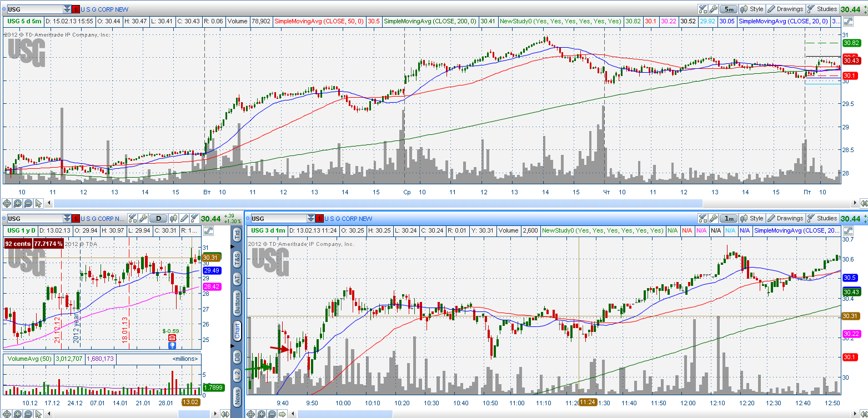Open wrench settings in daily chart
Image resolution: width=868 pixels, height=418 pixels.
coord(143,219)
